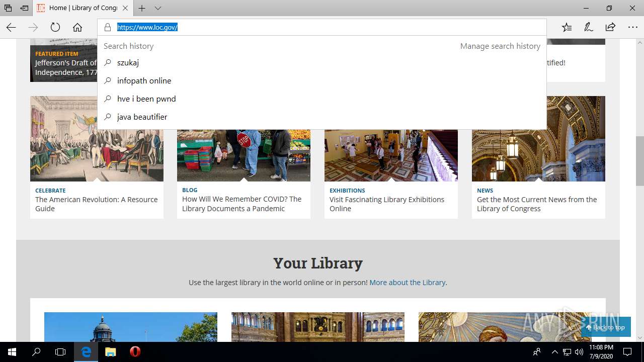Click the exhibitions hall photo thumbnail
The image size is (644, 362).
pyautogui.click(x=391, y=155)
